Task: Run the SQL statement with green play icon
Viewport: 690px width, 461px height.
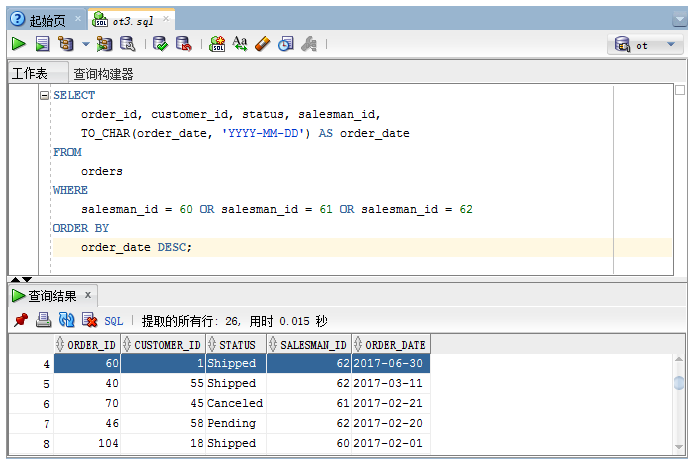Action: coord(18,44)
